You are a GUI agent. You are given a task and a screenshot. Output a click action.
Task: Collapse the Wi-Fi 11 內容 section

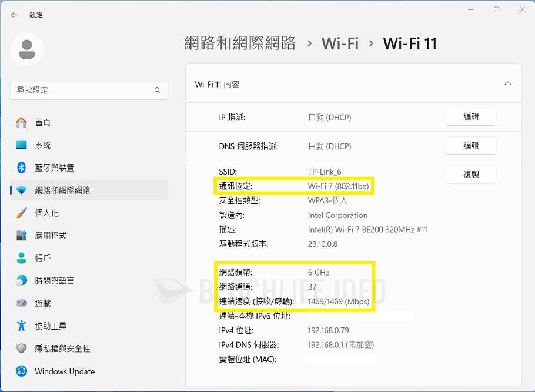pyautogui.click(x=507, y=83)
